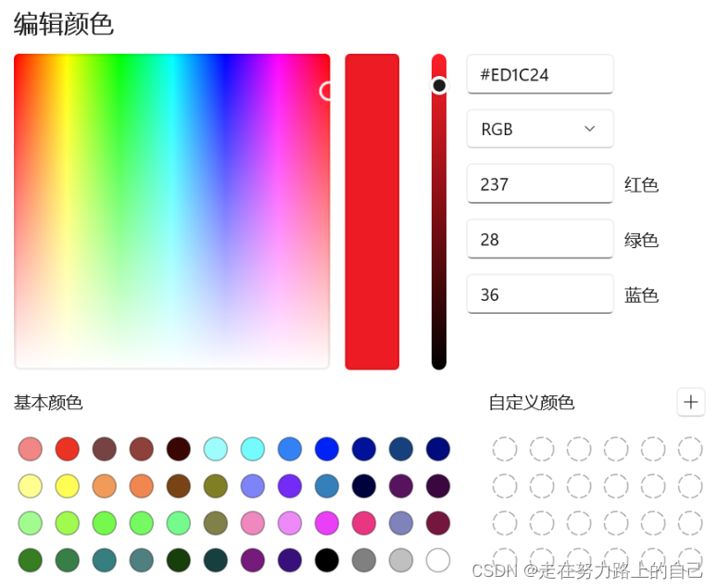The width and height of the screenshot is (717, 588).
Task: Add a custom color with plus button
Action: (690, 403)
